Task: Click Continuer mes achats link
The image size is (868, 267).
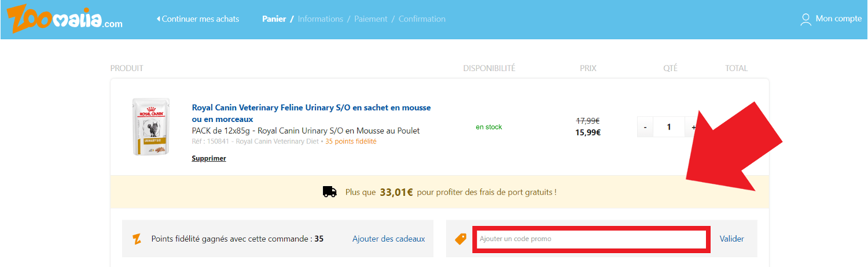Action: pos(197,19)
